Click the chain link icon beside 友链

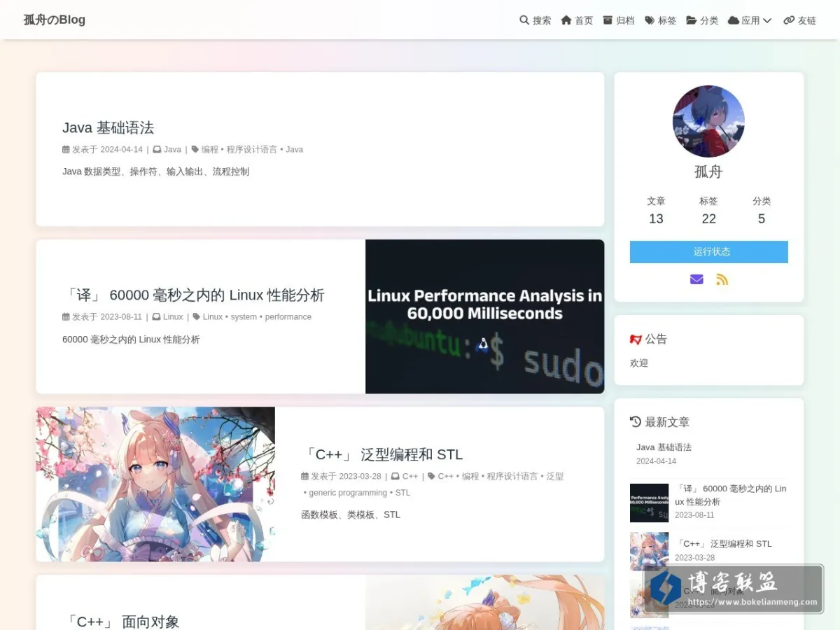pos(789,20)
